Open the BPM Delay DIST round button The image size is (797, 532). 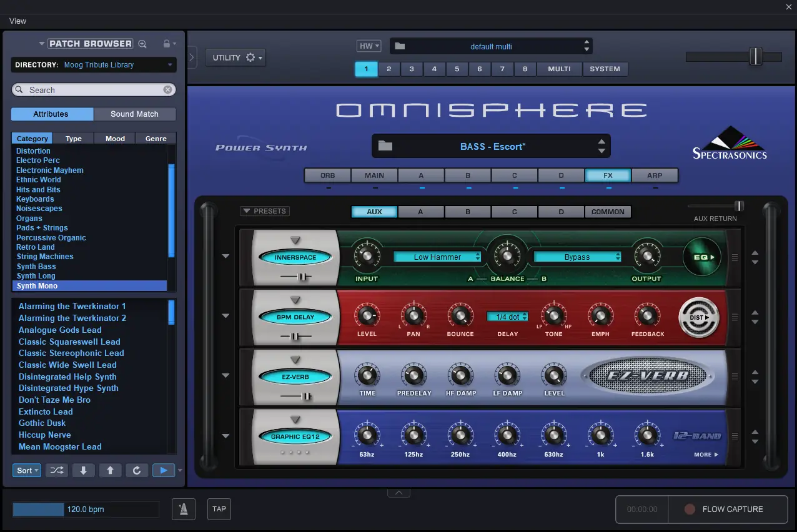coord(699,317)
